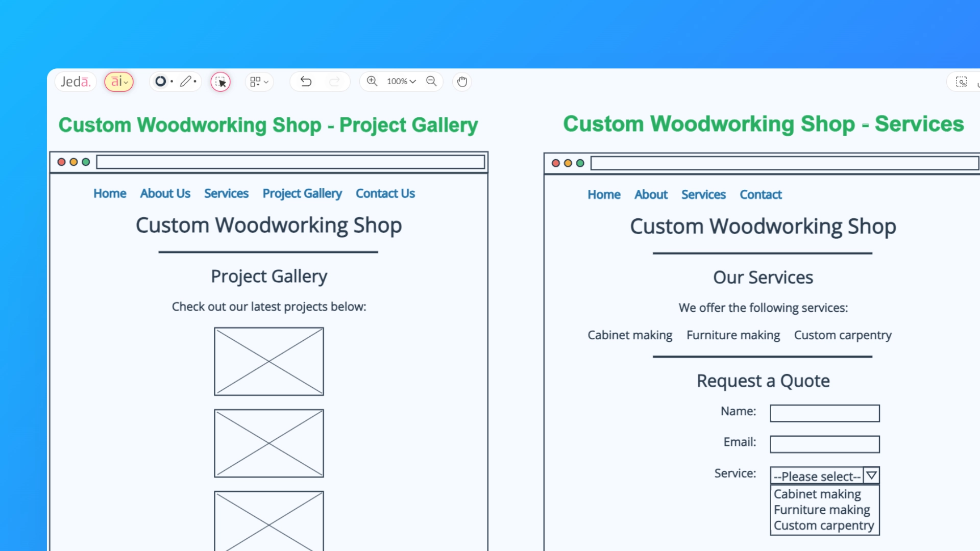Click inside the Name input field

click(x=824, y=413)
